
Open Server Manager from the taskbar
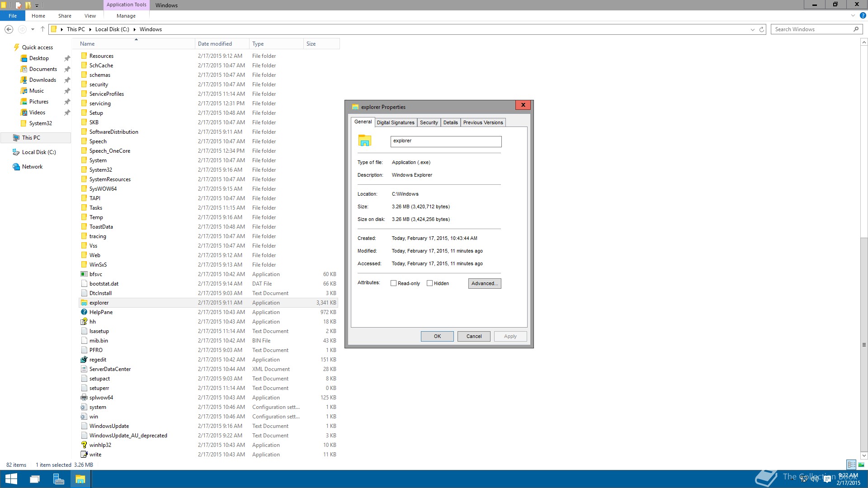click(x=58, y=479)
